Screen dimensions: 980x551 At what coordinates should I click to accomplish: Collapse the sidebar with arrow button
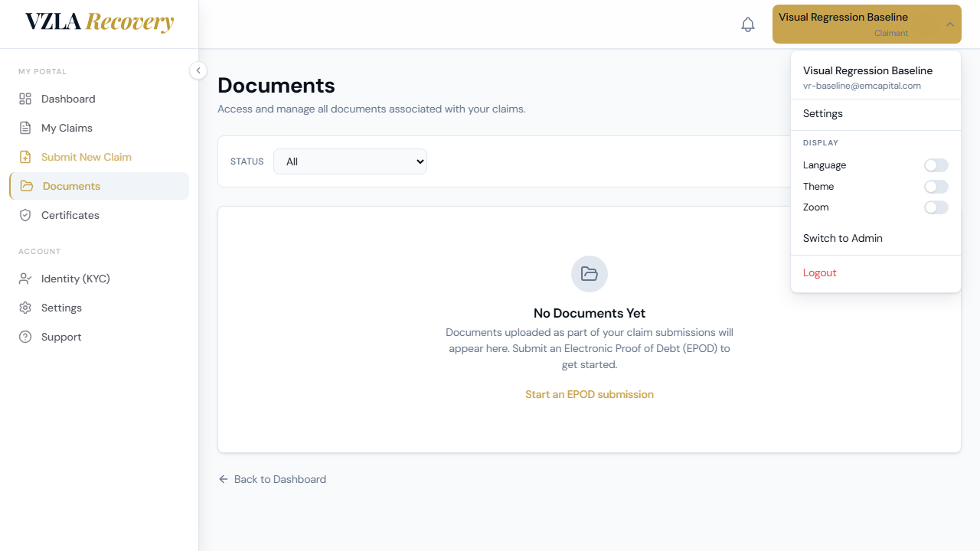pos(198,70)
